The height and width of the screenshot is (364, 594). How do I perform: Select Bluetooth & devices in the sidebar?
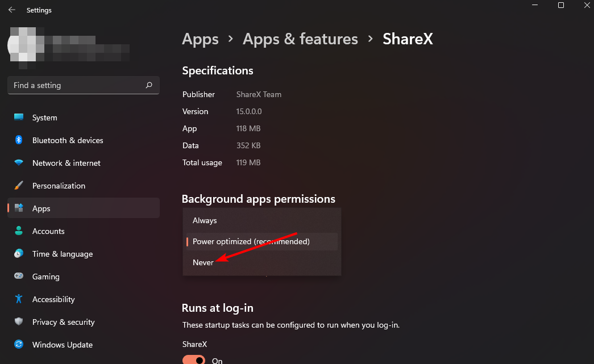pyautogui.click(x=68, y=140)
